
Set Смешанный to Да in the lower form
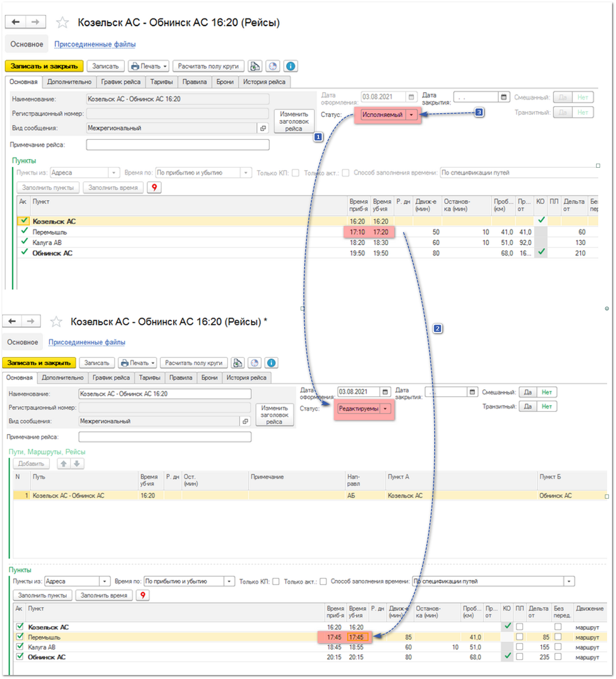[x=528, y=392]
